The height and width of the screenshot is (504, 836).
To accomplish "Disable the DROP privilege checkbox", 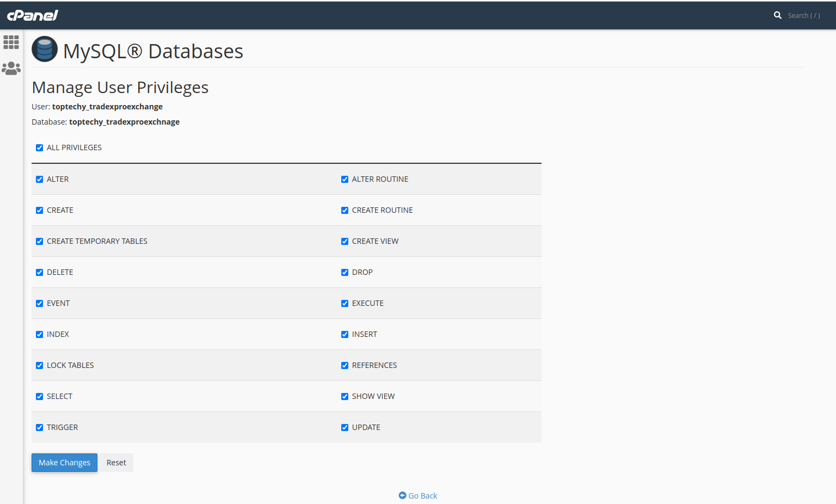I will [x=345, y=272].
